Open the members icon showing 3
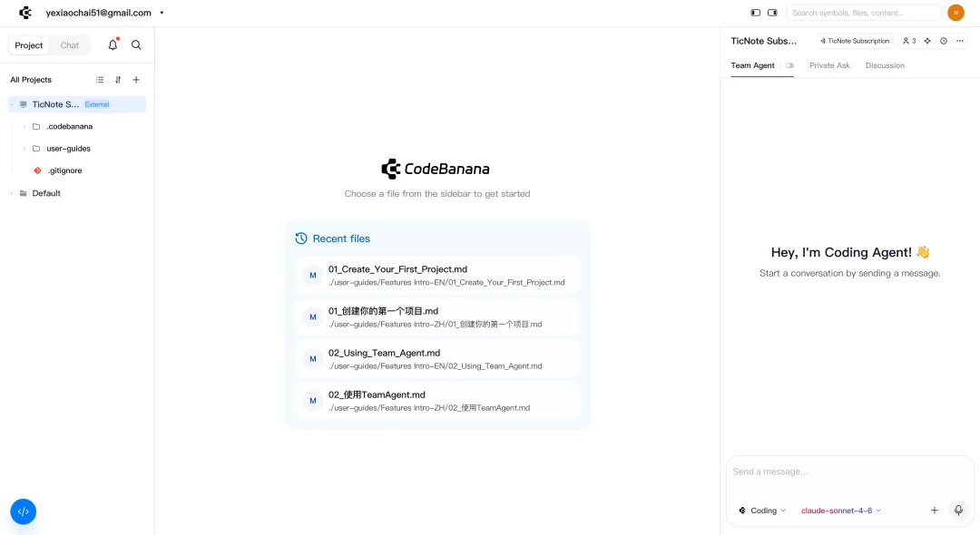The image size is (980, 535). (x=909, y=41)
